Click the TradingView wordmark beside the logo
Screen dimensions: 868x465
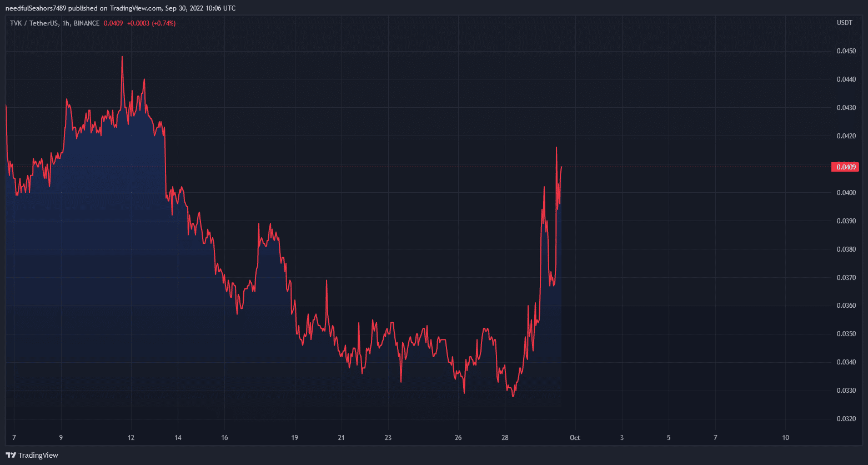38,455
